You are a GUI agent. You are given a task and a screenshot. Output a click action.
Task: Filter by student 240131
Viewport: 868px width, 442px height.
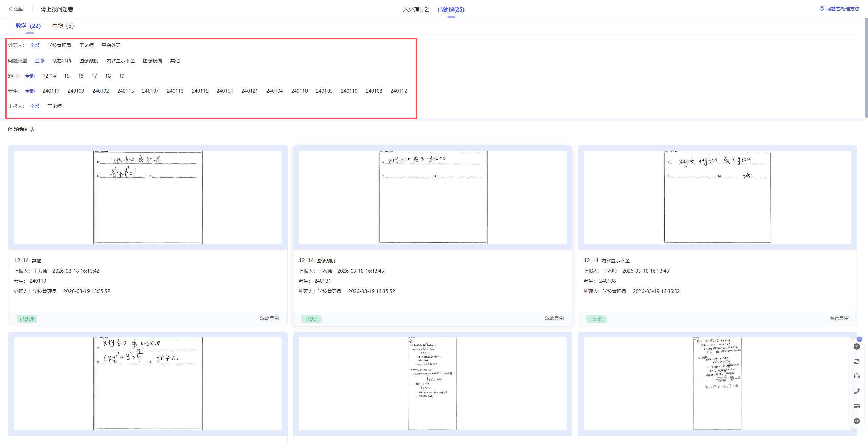click(224, 91)
